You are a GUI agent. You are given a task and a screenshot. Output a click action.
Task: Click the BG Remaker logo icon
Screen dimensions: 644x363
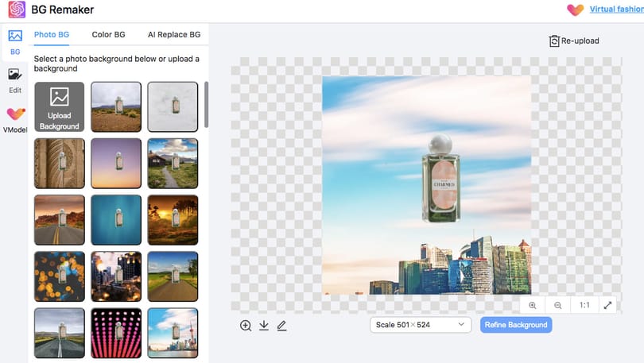click(17, 10)
